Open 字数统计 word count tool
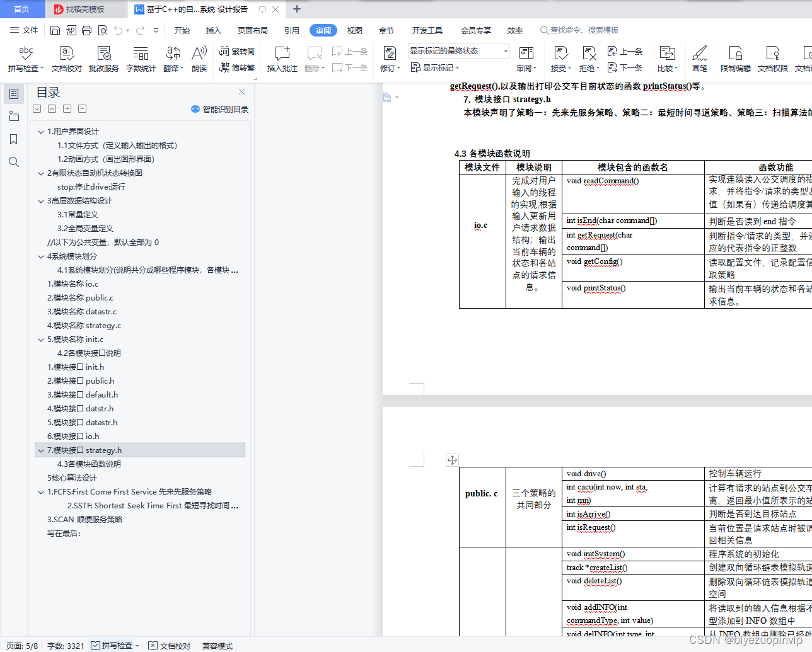 (141, 59)
